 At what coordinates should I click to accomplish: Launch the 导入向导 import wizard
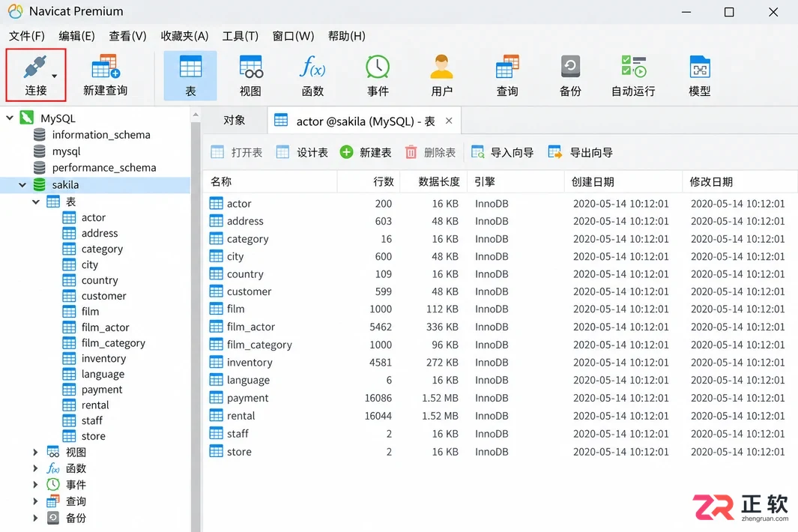tap(502, 152)
